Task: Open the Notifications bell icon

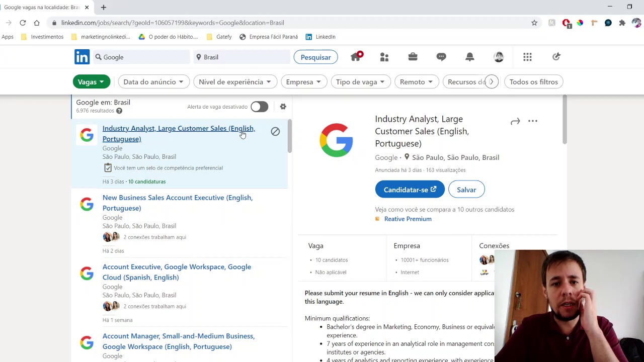Action: coord(469,57)
